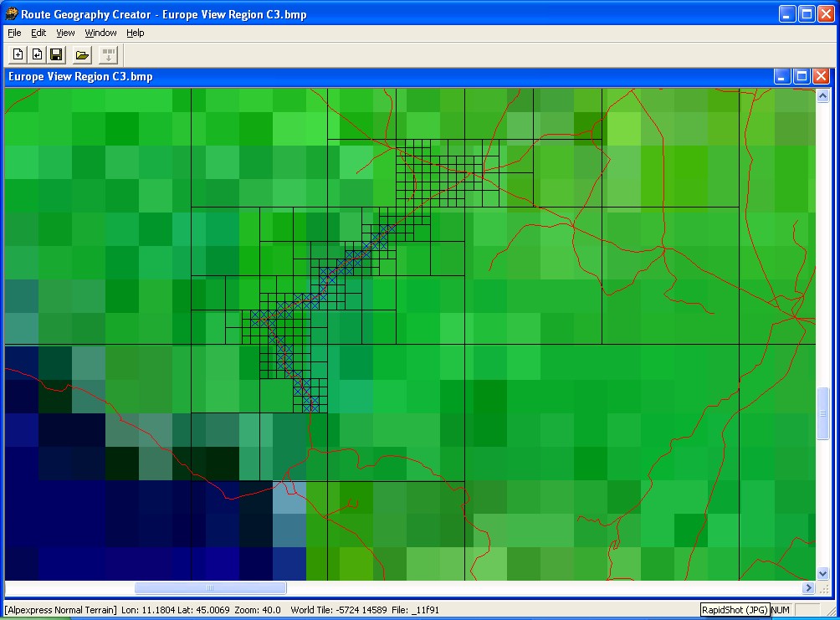The width and height of the screenshot is (840, 620).
Task: Click the horizontal scrollbar thumb
Action: [211, 588]
